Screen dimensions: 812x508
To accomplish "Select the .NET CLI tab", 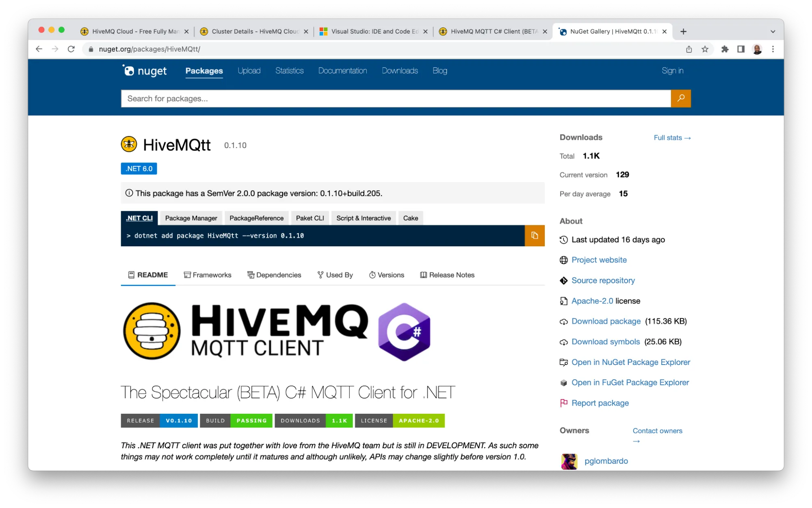I will coord(139,218).
